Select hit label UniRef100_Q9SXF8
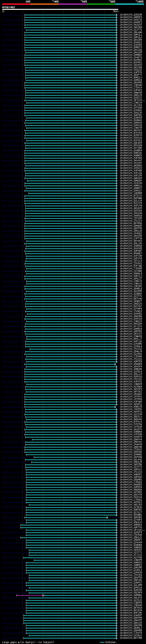The width and height of the screenshot is (146, 644). pyautogui.click(x=131, y=389)
